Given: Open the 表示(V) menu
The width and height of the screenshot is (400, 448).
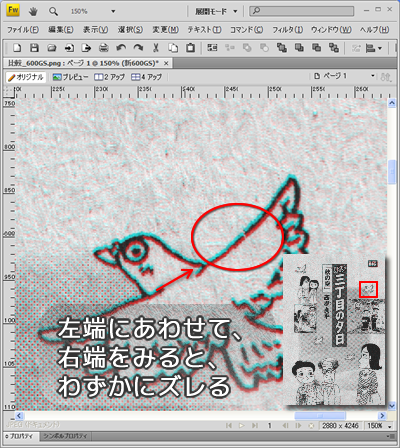Looking at the screenshot, I should click(96, 30).
